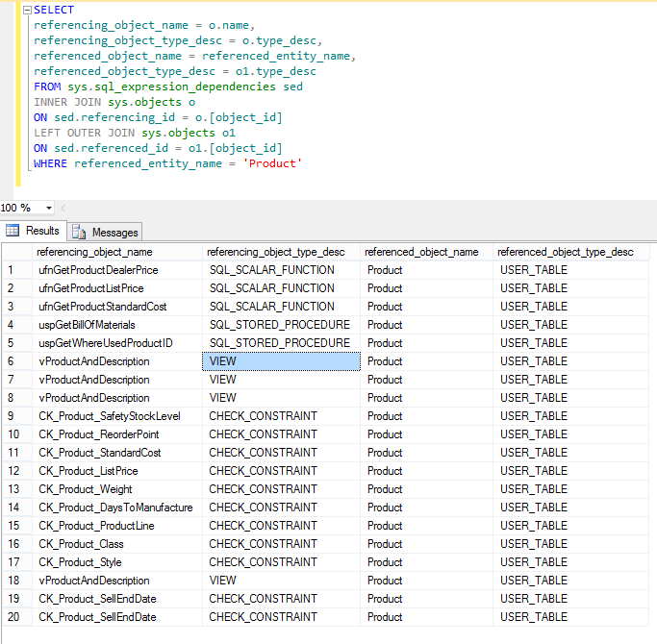This screenshot has height=644, width=657.
Task: Click the Messages tab page icon
Action: pyautogui.click(x=79, y=232)
